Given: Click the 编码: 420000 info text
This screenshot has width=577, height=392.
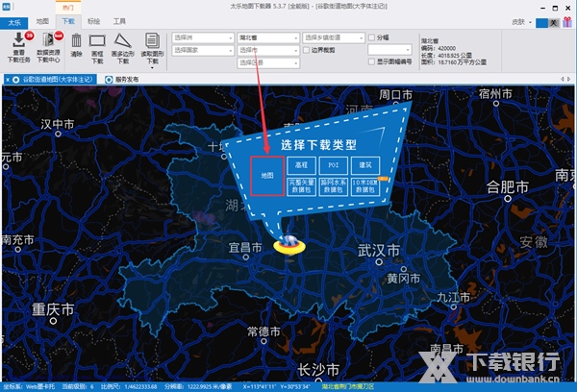Looking at the screenshot, I should coord(439,48).
